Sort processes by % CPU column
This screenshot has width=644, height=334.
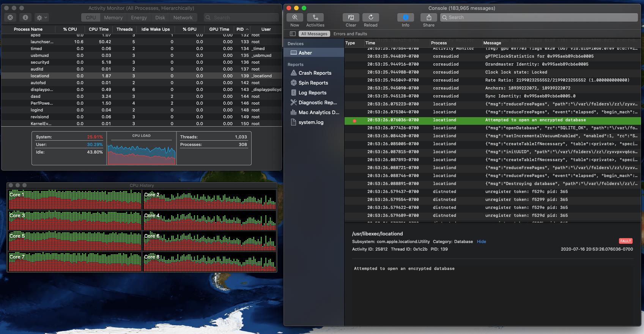coord(70,29)
